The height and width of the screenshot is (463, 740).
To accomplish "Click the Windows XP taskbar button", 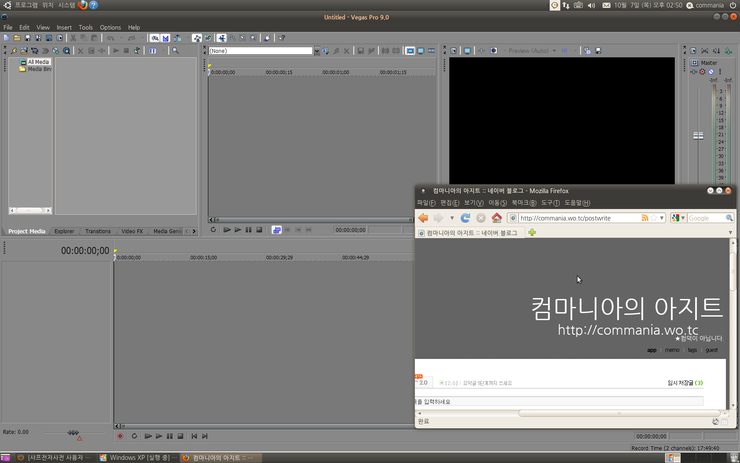I will click(x=136, y=457).
